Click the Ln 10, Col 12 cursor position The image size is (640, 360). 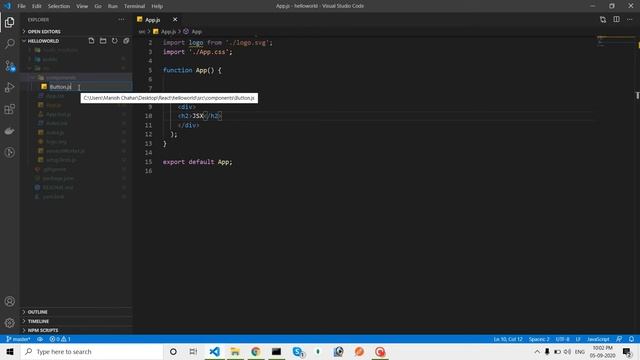(x=508, y=339)
